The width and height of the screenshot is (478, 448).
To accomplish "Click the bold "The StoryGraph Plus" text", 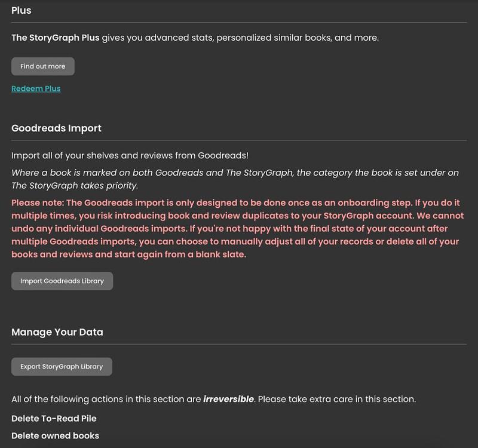I will click(x=55, y=38).
